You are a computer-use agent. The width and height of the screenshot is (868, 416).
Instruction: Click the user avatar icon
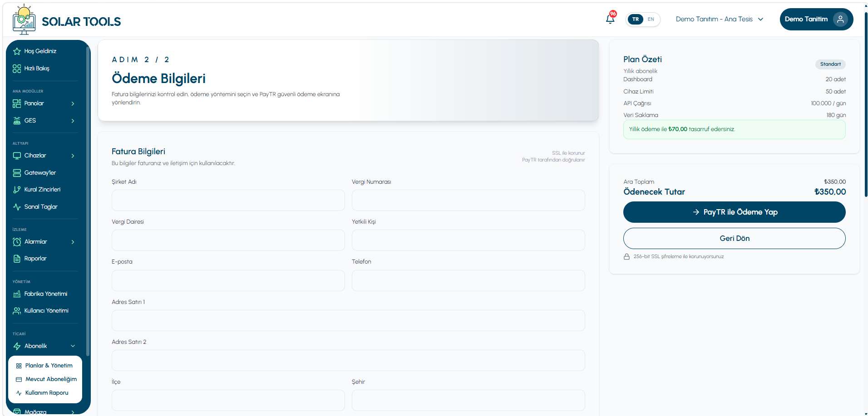click(840, 19)
